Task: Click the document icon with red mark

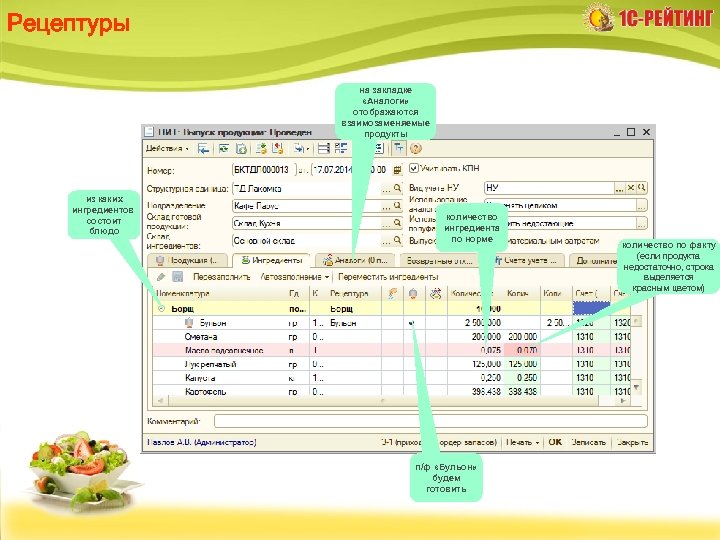Action: [278, 148]
